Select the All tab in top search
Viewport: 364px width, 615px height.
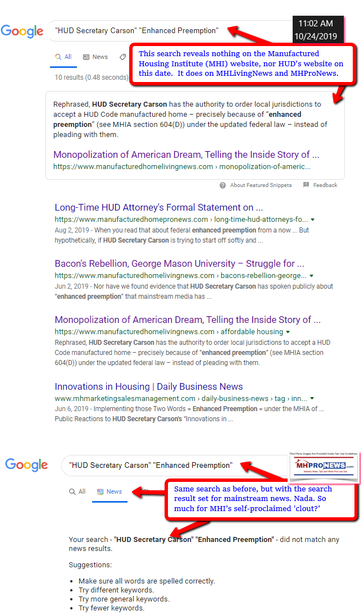(x=63, y=57)
